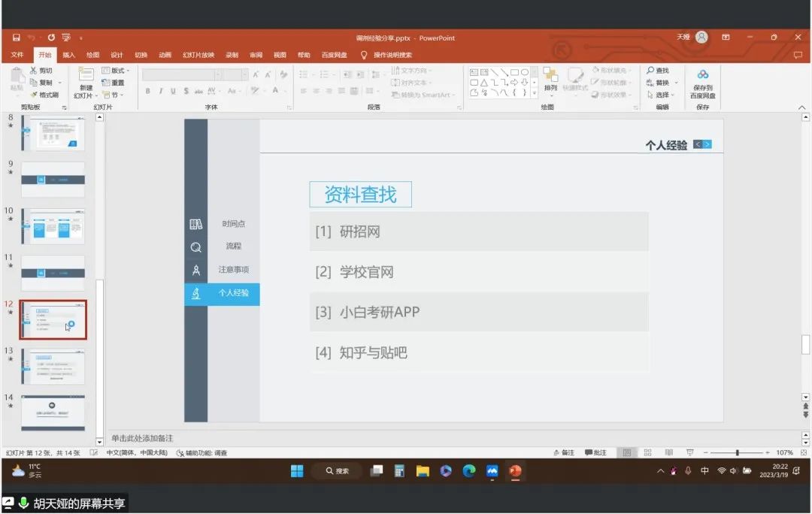Switch to slide sorter view in status bar
Screen dimensions: 812x514
tap(647, 453)
